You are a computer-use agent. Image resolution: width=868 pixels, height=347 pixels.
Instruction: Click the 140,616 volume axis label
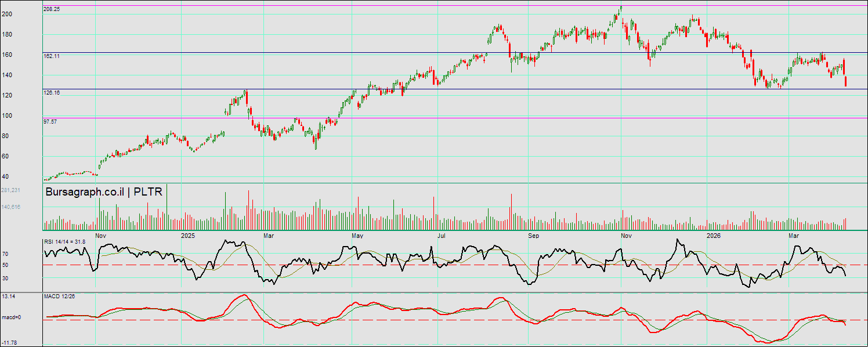pos(11,207)
